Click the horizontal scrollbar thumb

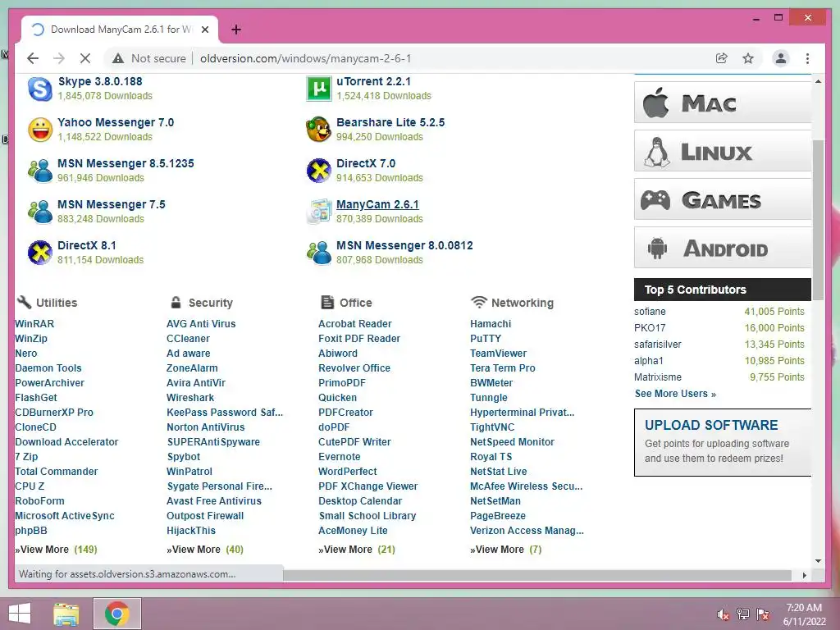pyautogui.click(x=537, y=575)
